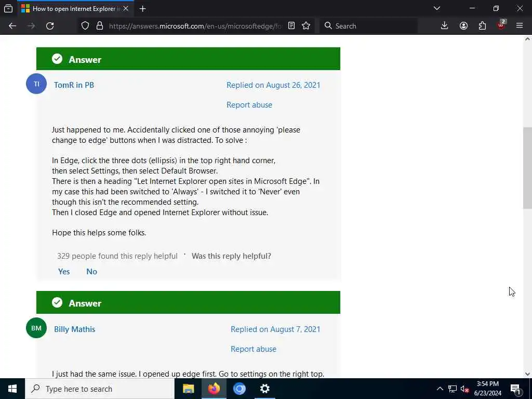Open clock showing 3:54 PM
Viewport: 532px width, 399px height.
point(487,389)
